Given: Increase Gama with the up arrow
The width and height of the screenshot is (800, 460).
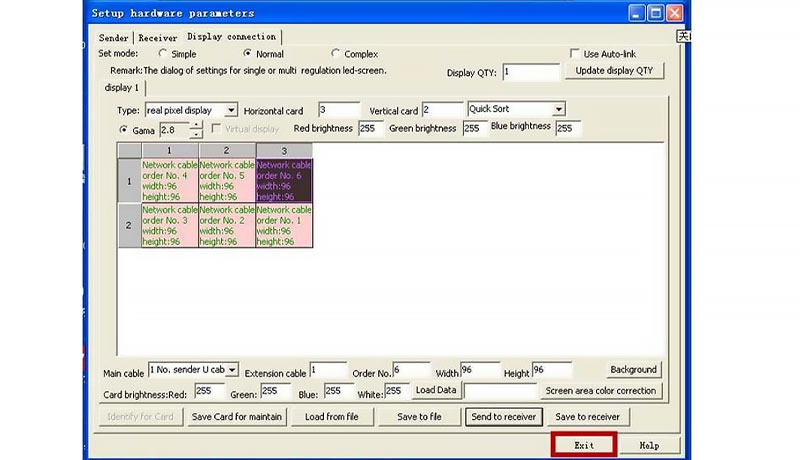Looking at the screenshot, I should click(x=196, y=125).
